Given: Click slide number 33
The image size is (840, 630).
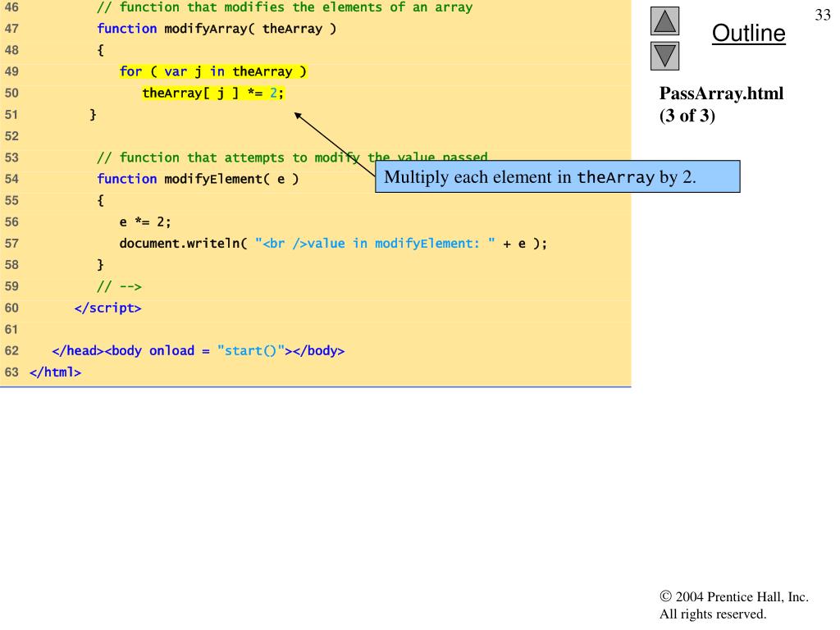Looking at the screenshot, I should point(822,15).
